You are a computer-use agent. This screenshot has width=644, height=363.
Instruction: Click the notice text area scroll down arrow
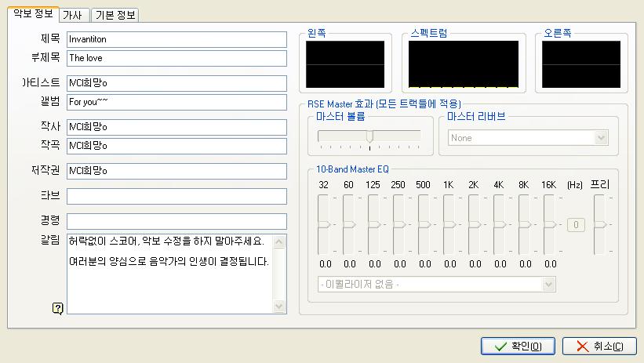tap(279, 306)
